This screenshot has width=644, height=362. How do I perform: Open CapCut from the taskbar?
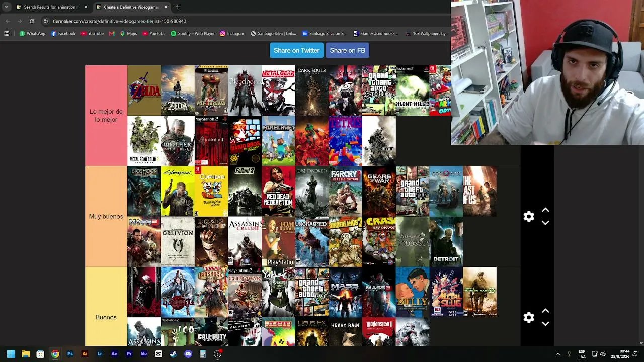point(158,354)
